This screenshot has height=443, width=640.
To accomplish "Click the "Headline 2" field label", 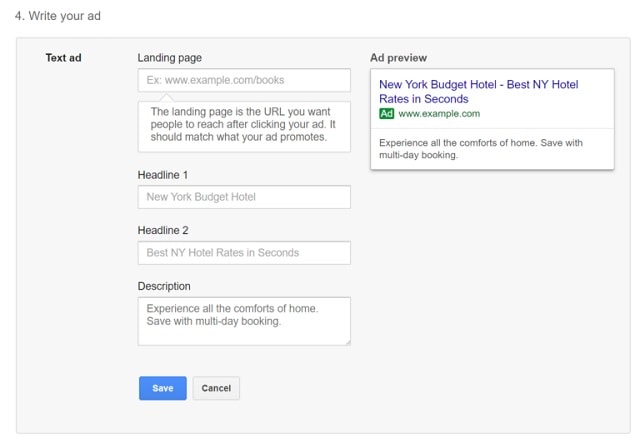I will tap(163, 231).
